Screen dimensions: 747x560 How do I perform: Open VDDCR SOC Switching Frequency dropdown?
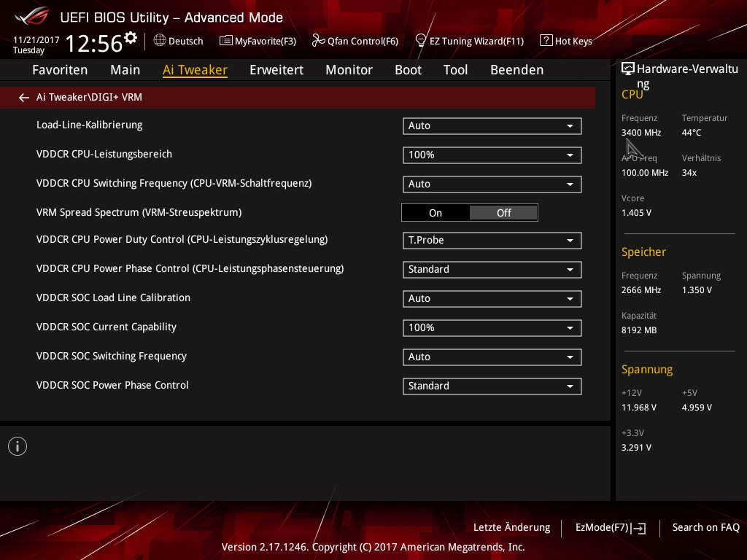coord(492,357)
